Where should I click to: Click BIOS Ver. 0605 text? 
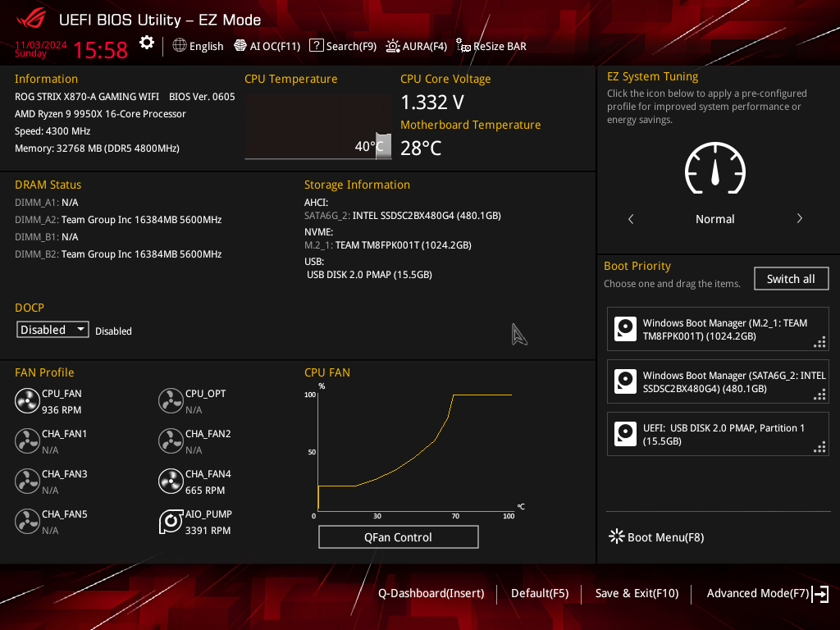(x=202, y=97)
